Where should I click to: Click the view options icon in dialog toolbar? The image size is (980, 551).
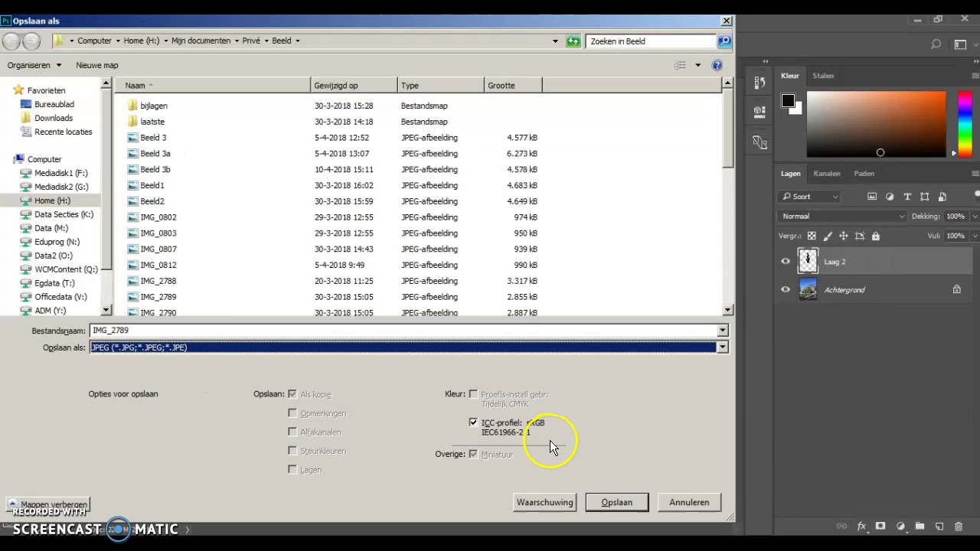pos(680,65)
